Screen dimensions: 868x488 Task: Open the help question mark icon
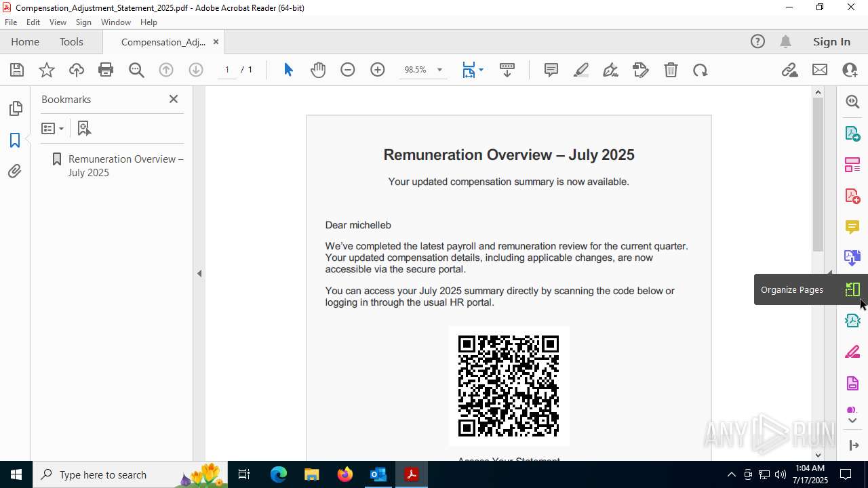click(x=757, y=41)
